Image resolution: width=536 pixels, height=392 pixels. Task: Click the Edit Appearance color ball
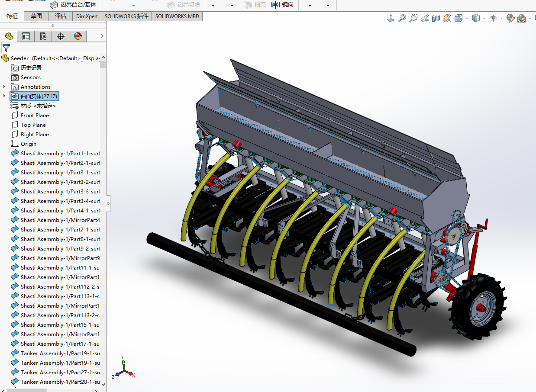(510, 18)
